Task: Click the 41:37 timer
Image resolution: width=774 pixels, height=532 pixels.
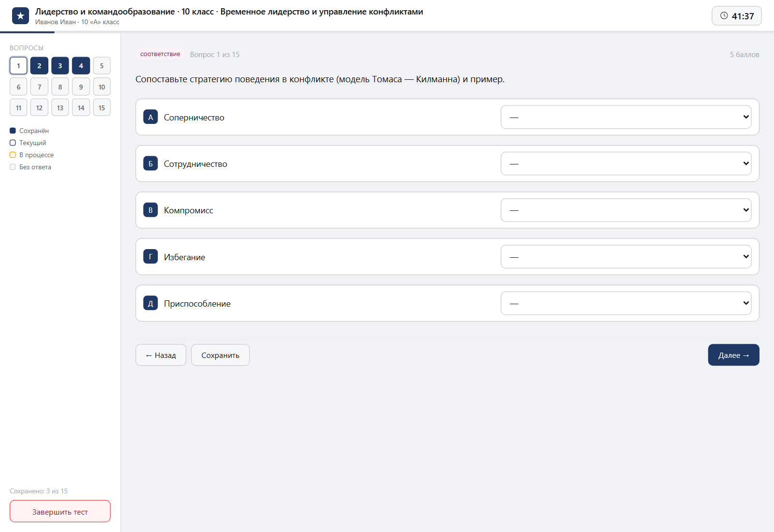Action: point(737,16)
